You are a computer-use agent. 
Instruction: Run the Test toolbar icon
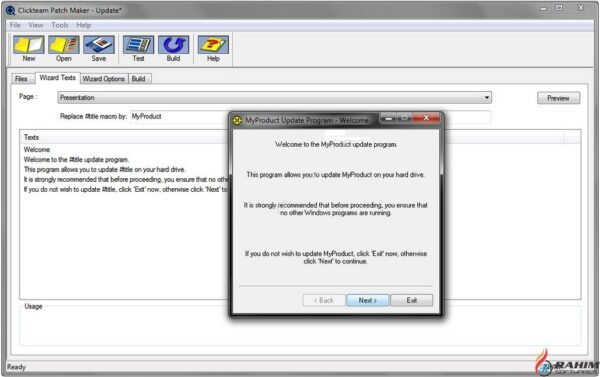pyautogui.click(x=138, y=49)
